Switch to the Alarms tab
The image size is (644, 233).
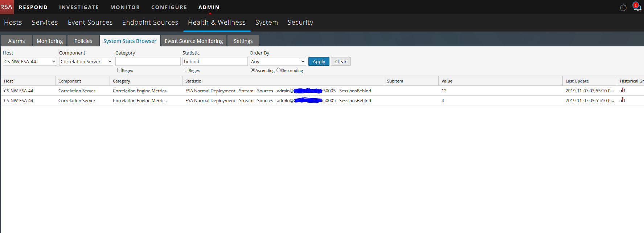tap(16, 41)
